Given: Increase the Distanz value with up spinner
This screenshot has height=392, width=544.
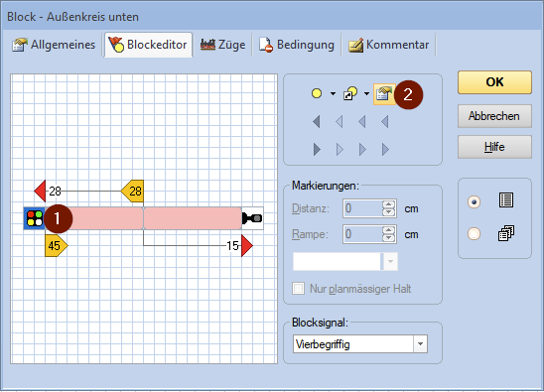Looking at the screenshot, I should [x=388, y=204].
